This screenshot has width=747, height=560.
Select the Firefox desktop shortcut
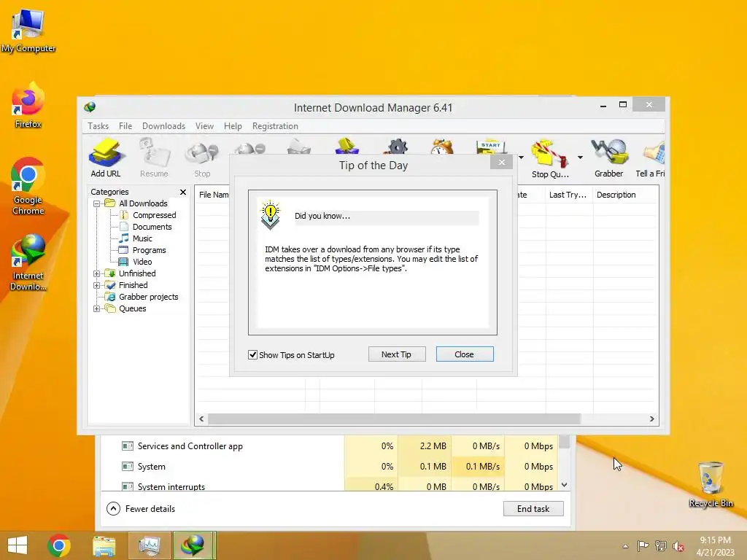click(x=28, y=106)
